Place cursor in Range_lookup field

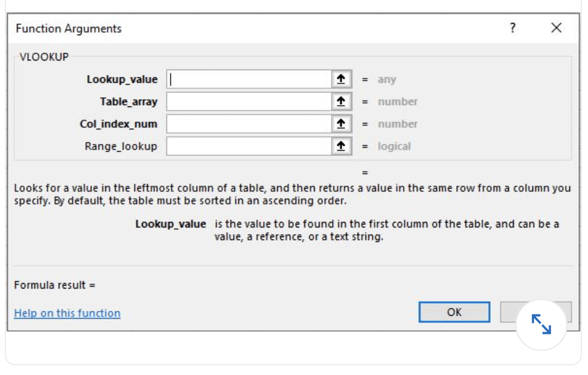pyautogui.click(x=249, y=146)
